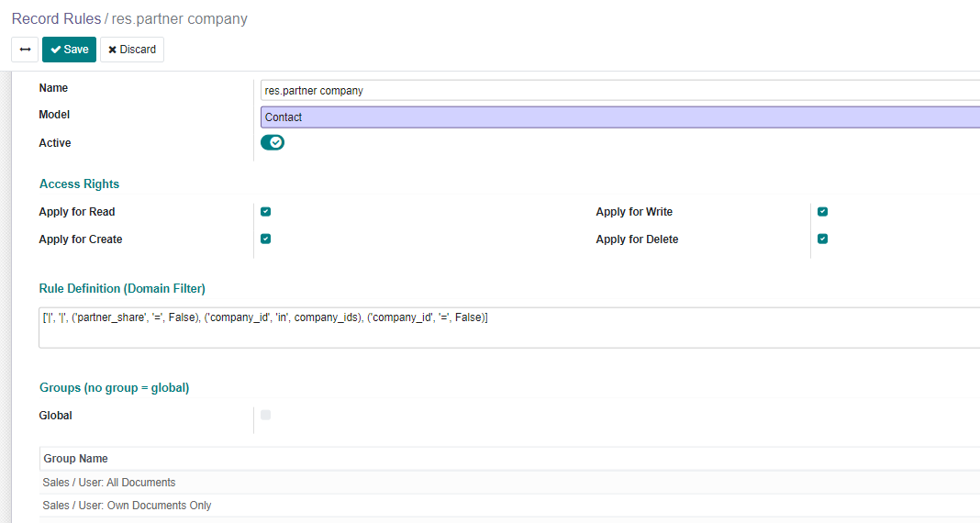Uncheck the Apply for Create checkbox
Image resolution: width=980 pixels, height=523 pixels.
[x=266, y=239]
